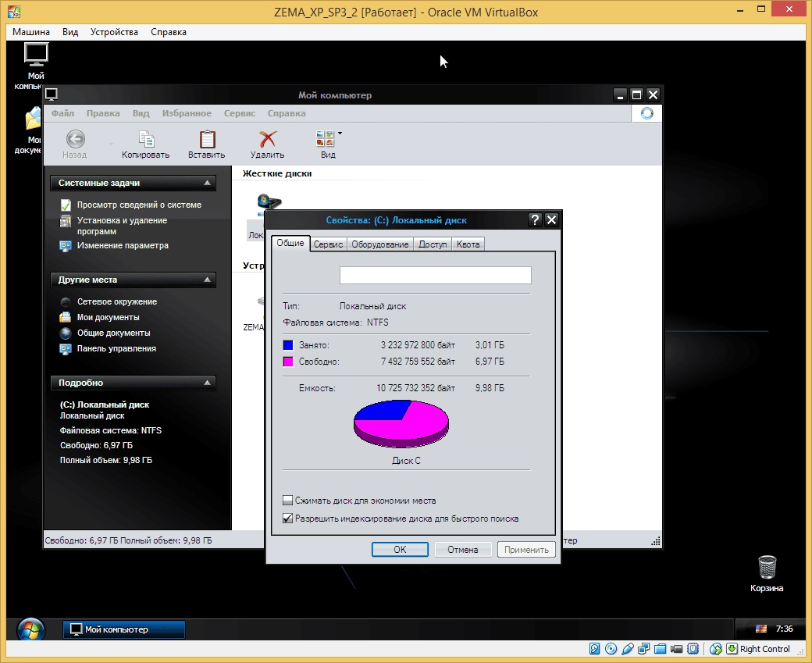Click the virtualization CPU chip indicator icon
This screenshot has height=663, width=812.
[x=693, y=648]
